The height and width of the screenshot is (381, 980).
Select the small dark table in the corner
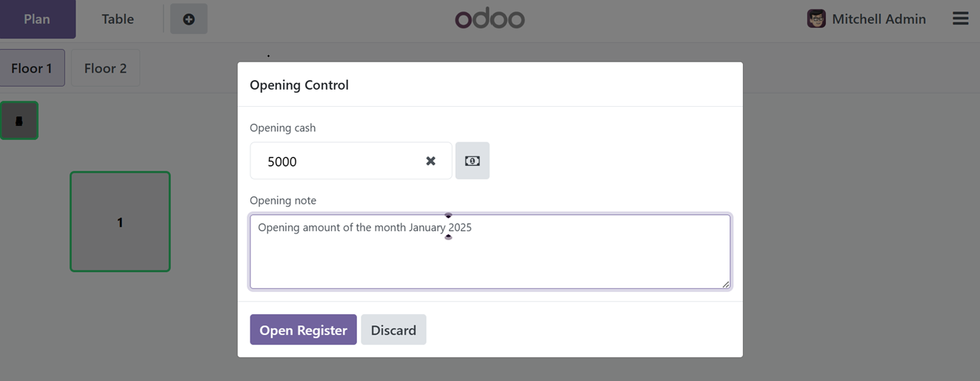coord(19,121)
